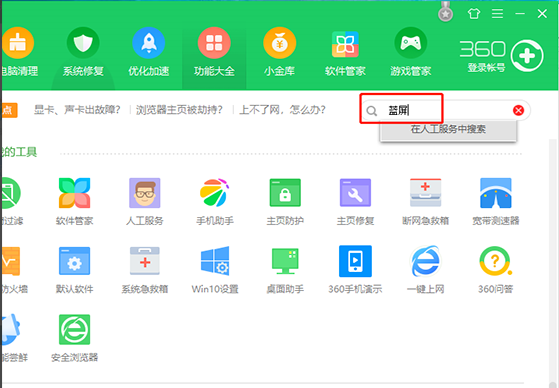This screenshot has height=388, width=559.
Task: Open link 浏览器主页被劫持?
Action: (179, 109)
